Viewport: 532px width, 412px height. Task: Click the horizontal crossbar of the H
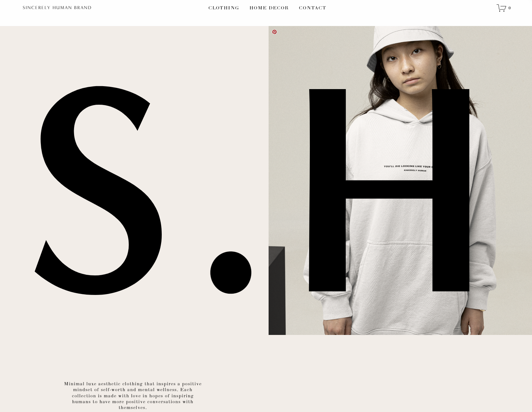389,189
